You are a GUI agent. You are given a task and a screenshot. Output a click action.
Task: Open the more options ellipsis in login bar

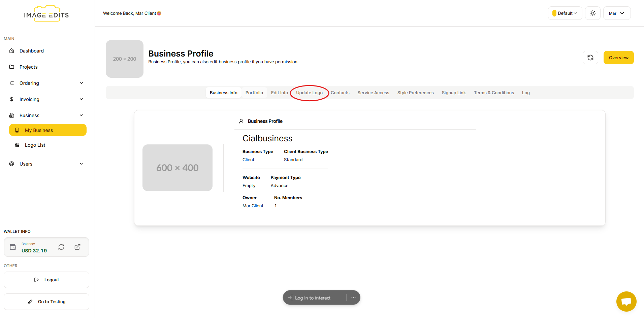[x=353, y=297]
